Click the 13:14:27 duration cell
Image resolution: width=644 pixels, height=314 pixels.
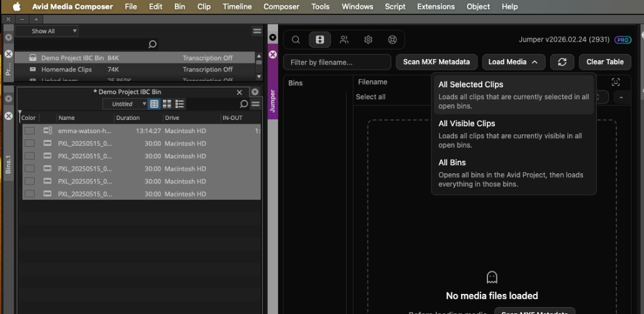coord(148,131)
